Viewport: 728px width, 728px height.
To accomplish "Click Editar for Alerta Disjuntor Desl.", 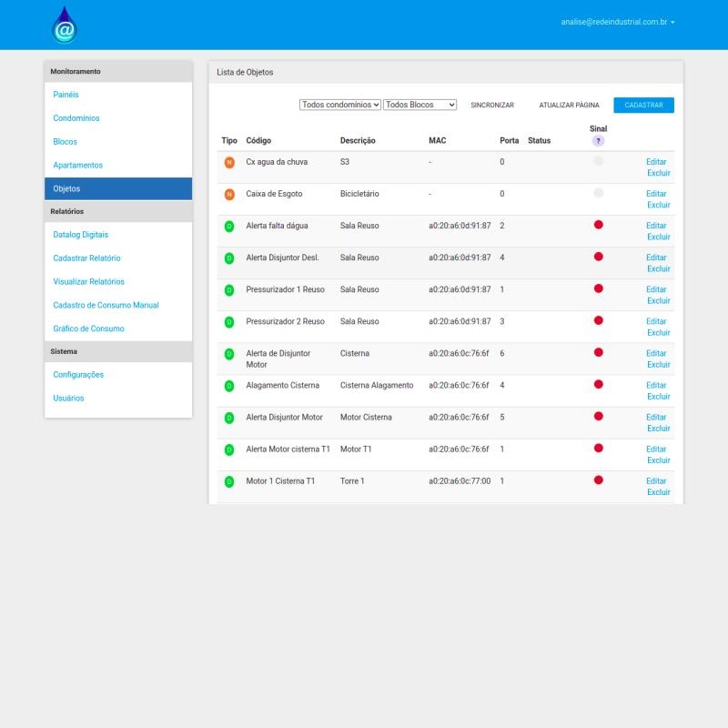I will tap(656, 258).
